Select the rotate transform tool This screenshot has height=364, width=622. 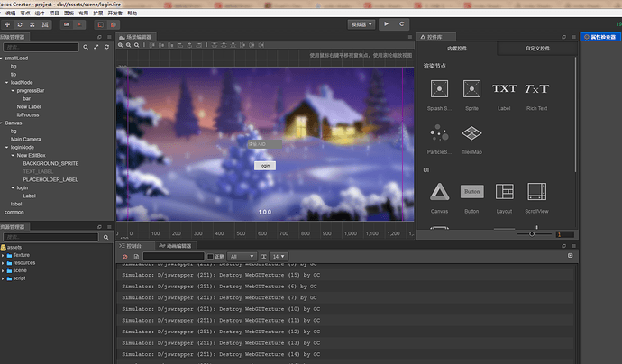click(x=20, y=24)
